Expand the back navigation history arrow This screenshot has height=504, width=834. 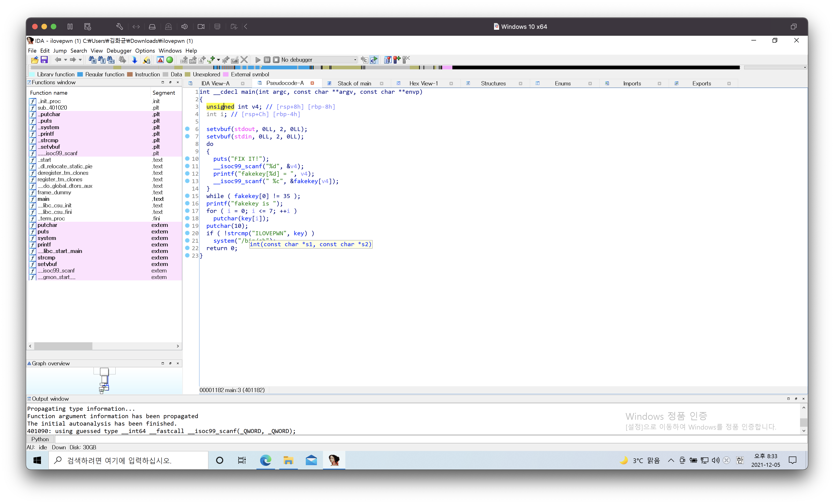(x=65, y=60)
